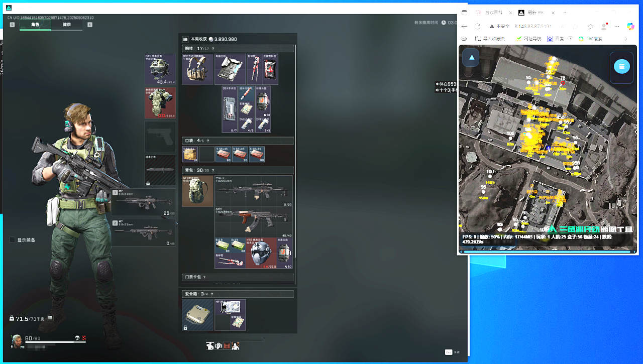The width and height of the screenshot is (643, 364).
Task: Click the Copilot icon in browser toolbar
Action: coord(630,26)
